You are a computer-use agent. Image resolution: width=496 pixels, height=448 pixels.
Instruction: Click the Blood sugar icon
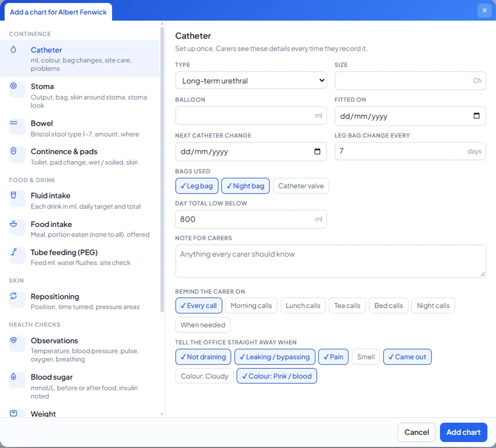coord(14,377)
